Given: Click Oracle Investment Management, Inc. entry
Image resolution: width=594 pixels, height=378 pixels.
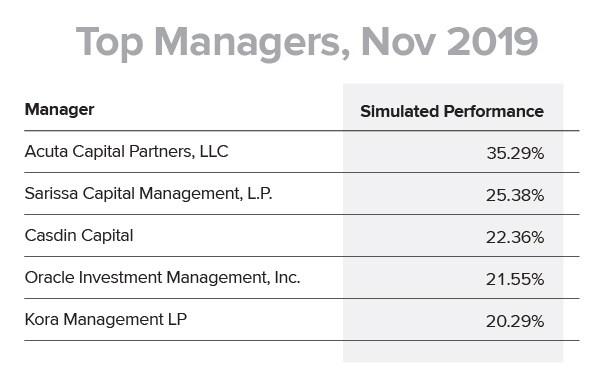Looking at the screenshot, I should (163, 278).
